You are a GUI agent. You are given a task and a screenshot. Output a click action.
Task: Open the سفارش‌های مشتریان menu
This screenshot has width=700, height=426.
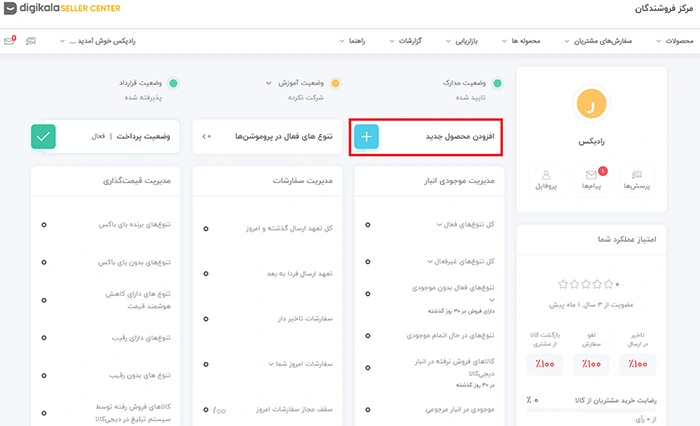(598, 41)
